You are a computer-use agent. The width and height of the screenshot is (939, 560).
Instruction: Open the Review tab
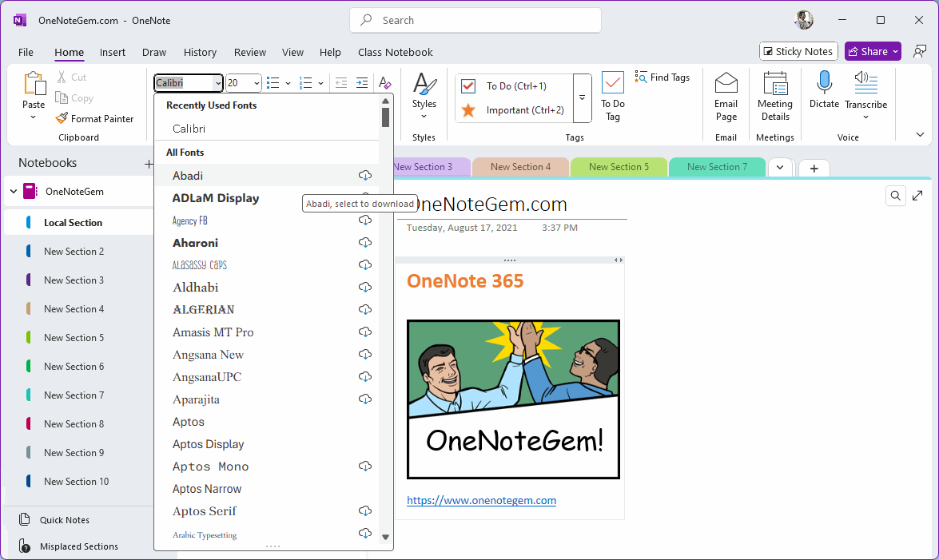pos(249,52)
